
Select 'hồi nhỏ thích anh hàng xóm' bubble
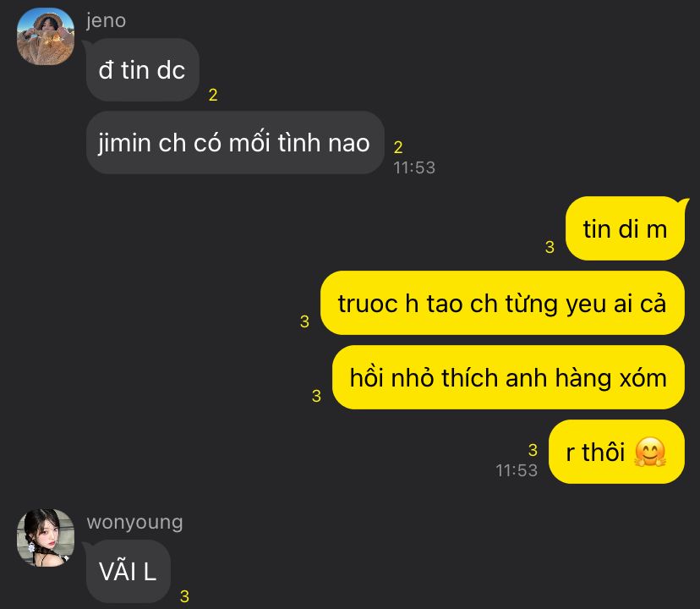(508, 377)
